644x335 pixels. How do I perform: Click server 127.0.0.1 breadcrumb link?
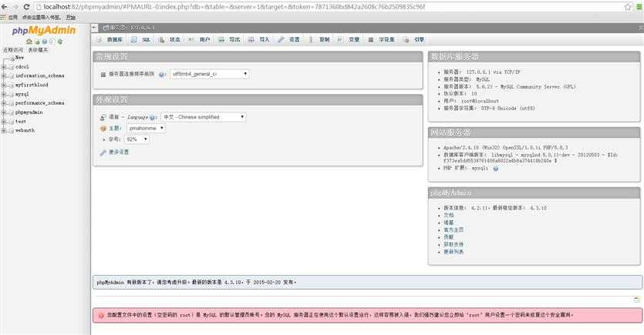click(x=129, y=28)
